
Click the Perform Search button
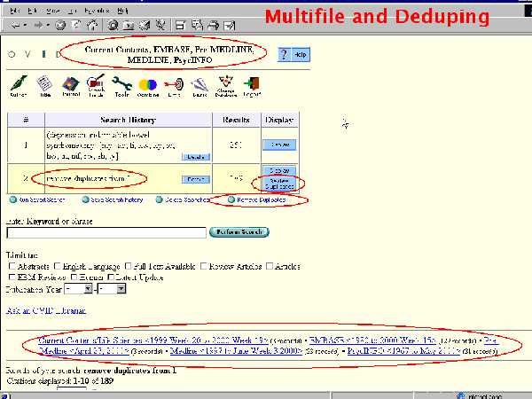(239, 232)
